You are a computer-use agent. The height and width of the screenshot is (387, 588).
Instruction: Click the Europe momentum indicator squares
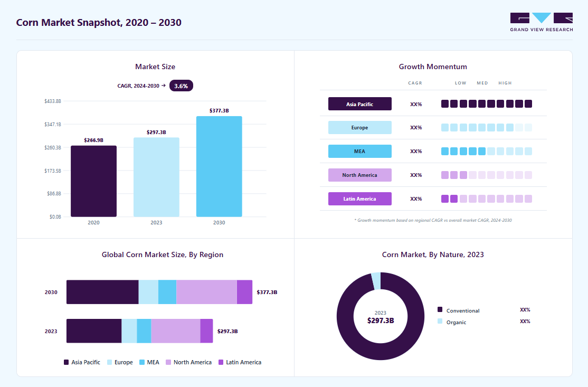click(x=486, y=127)
